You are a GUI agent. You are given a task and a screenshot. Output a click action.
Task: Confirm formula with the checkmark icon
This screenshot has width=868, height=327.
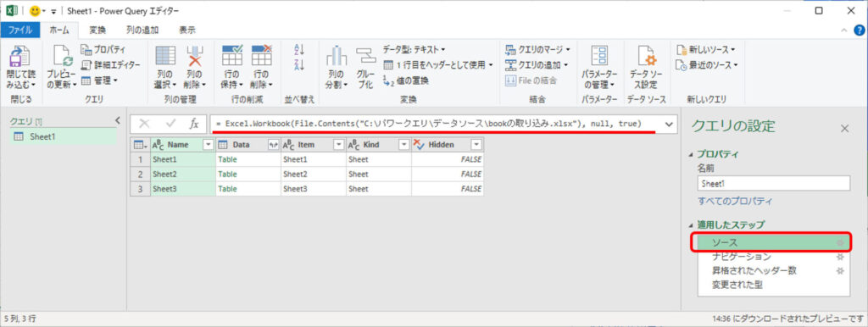170,125
